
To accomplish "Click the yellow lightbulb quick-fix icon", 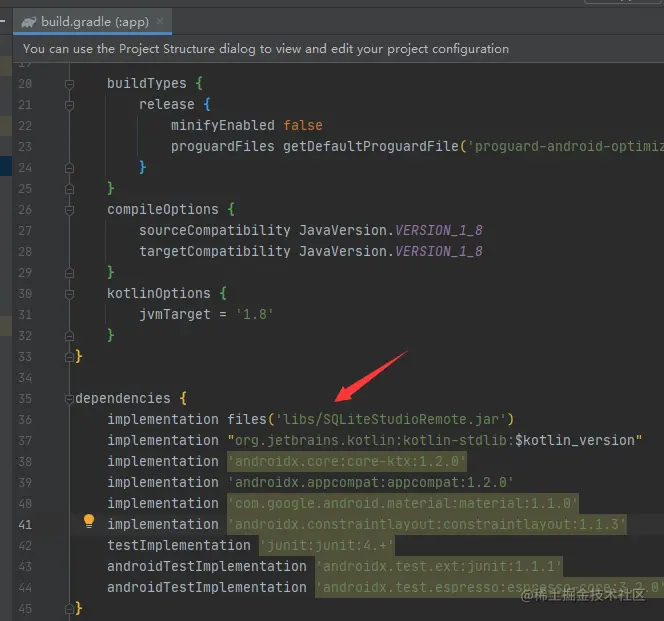I will [x=89, y=521].
